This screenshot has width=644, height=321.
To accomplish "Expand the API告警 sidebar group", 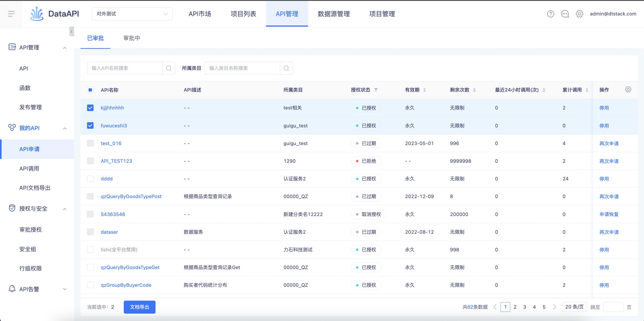I will 65,289.
